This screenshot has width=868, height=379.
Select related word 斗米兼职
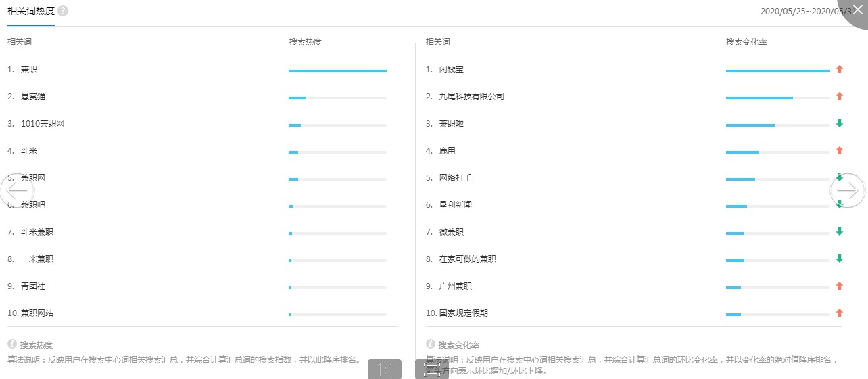pos(37,232)
